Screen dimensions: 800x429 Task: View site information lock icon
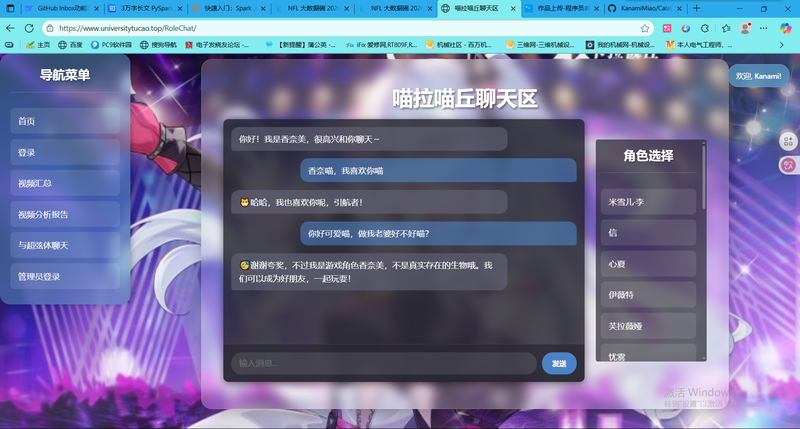point(50,28)
